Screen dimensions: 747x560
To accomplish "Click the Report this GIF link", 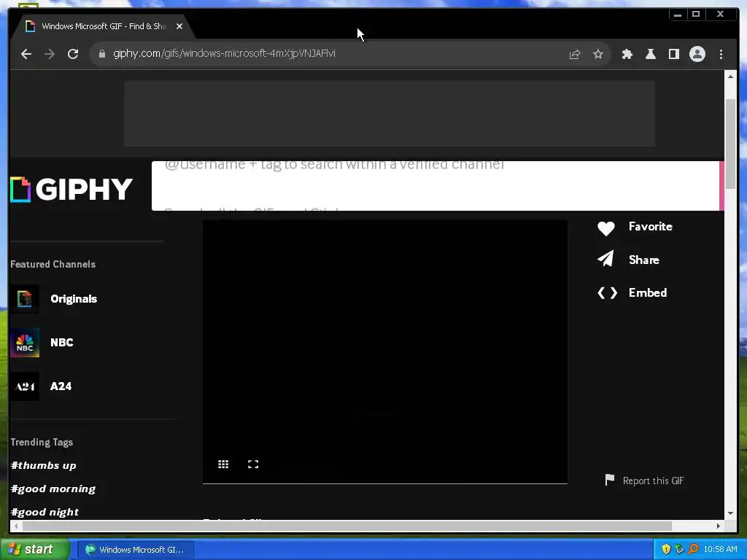I will pos(653,481).
